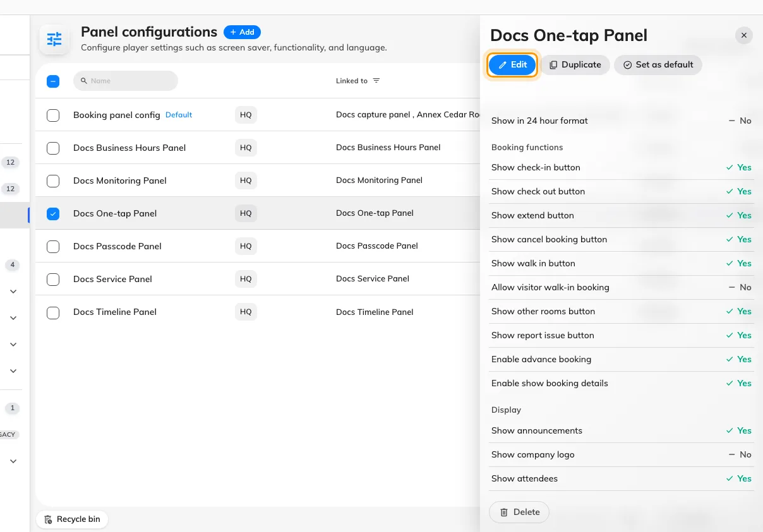
Task: Click the Panel configurations sliders icon
Action: click(55, 40)
